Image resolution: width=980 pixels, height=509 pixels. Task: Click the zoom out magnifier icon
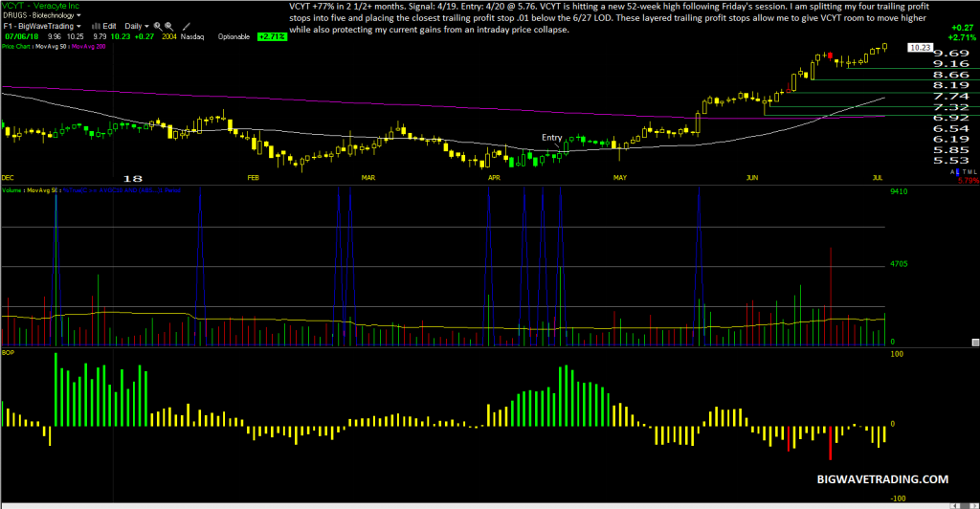(x=168, y=26)
